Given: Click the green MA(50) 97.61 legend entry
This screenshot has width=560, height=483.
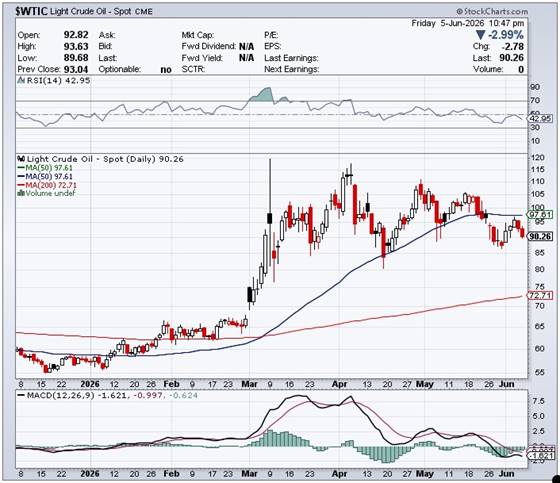Looking at the screenshot, I should pos(45,168).
